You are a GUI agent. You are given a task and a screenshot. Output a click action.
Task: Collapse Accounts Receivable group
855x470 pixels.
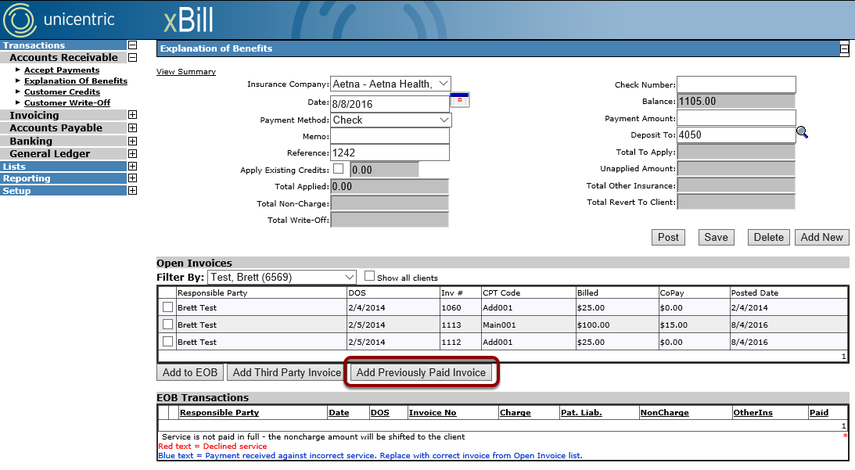[x=132, y=57]
